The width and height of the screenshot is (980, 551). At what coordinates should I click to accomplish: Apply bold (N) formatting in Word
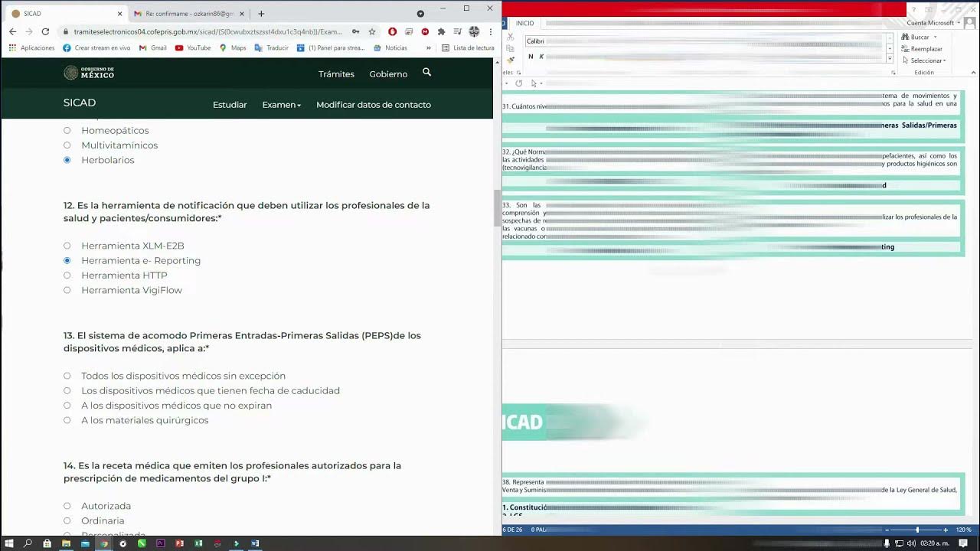point(531,57)
